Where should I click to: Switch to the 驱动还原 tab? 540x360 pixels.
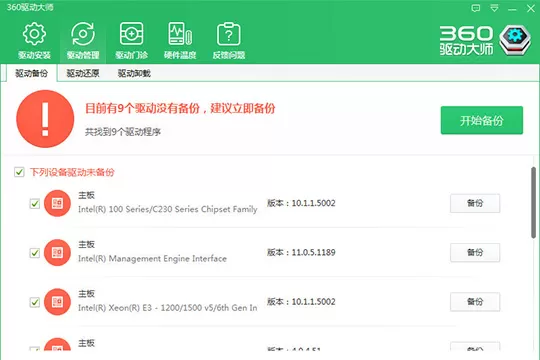[x=83, y=73]
